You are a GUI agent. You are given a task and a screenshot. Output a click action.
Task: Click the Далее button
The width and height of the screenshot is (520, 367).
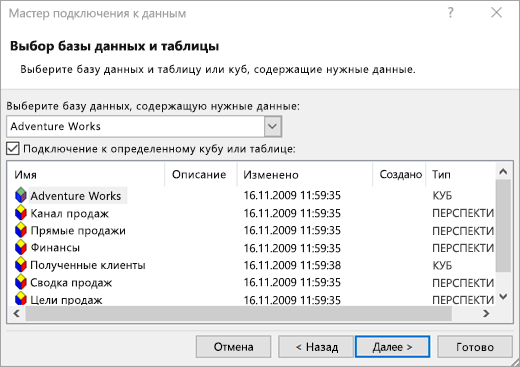pos(393,347)
